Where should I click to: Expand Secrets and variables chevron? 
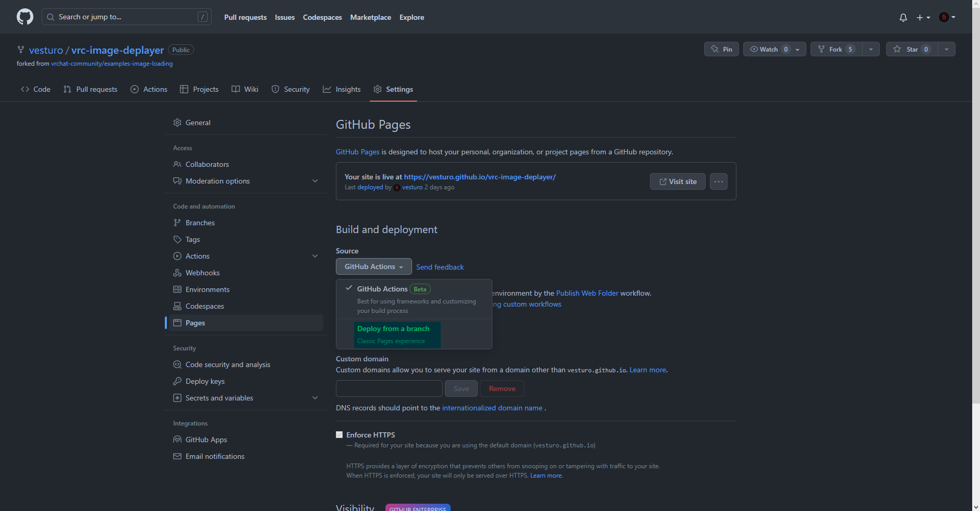click(315, 398)
